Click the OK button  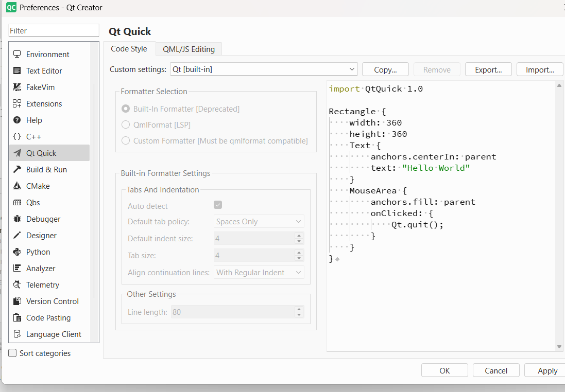pyautogui.click(x=444, y=370)
